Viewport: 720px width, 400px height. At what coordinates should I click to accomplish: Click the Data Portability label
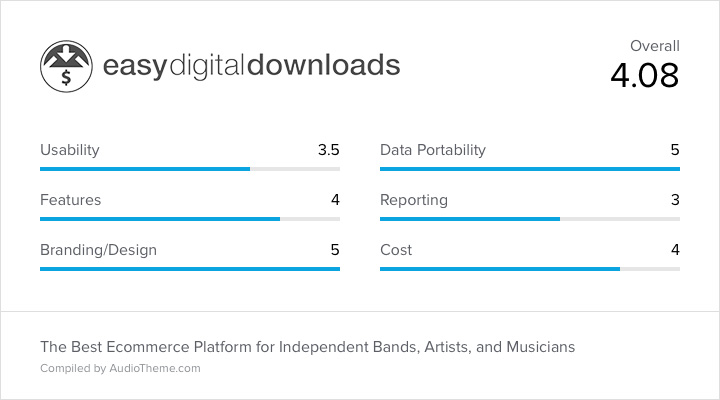pos(433,150)
